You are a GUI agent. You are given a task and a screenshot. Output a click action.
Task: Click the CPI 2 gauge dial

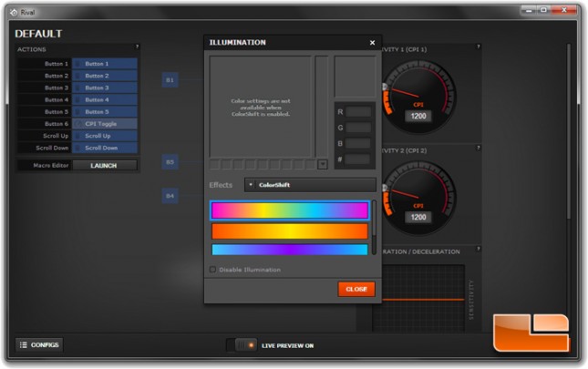(419, 198)
